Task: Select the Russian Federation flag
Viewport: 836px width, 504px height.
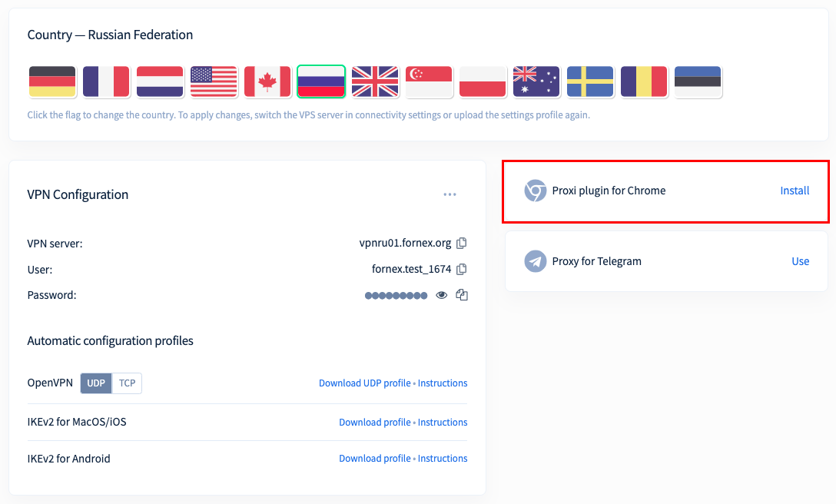Action: click(321, 81)
